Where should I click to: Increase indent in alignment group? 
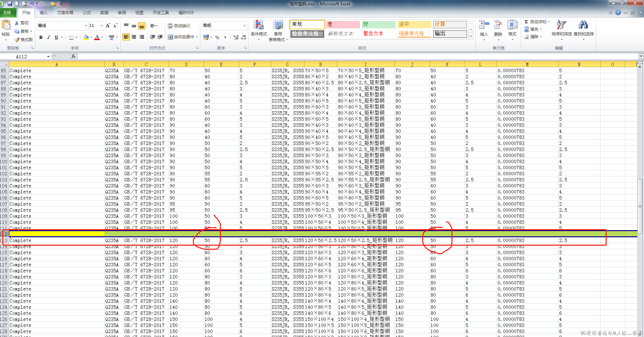click(x=160, y=37)
